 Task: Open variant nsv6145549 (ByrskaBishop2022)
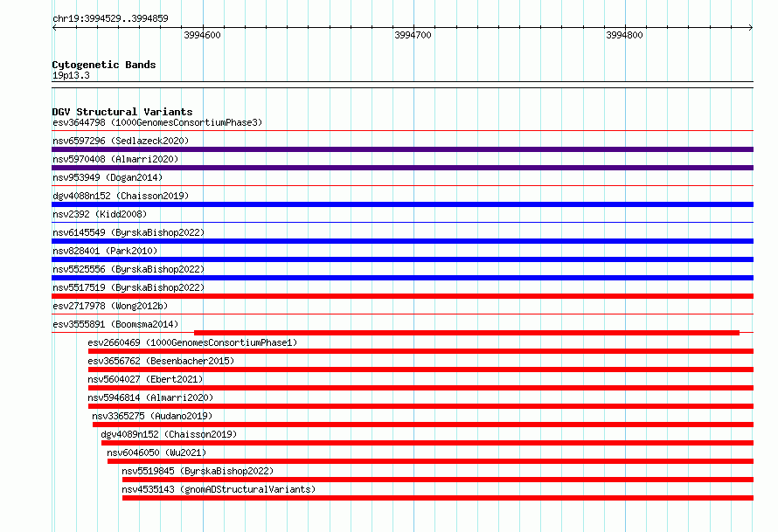[x=129, y=232]
